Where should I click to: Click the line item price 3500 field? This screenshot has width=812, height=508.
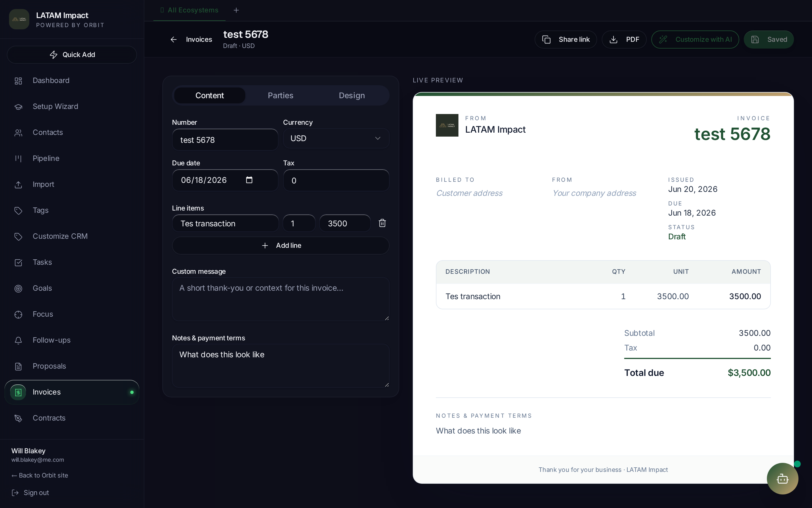point(345,224)
